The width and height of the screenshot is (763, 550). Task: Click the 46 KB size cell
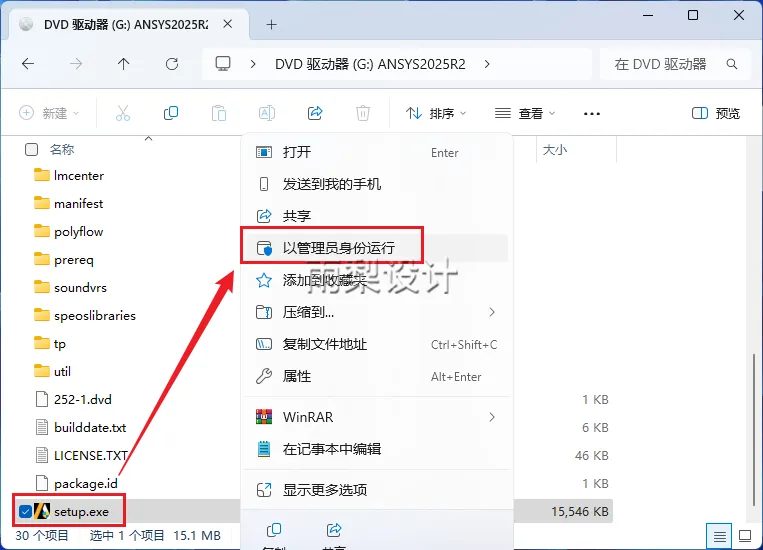pos(591,456)
